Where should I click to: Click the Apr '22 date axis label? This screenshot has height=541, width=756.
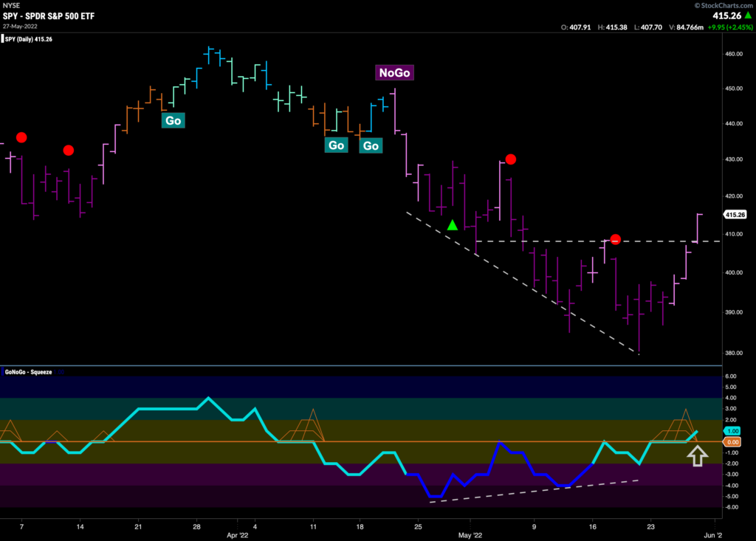(237, 535)
